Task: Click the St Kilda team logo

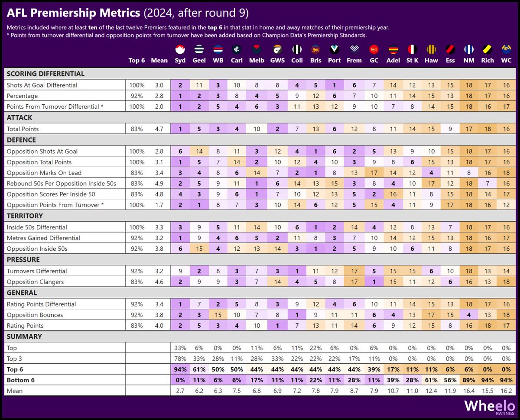Action: (x=412, y=49)
